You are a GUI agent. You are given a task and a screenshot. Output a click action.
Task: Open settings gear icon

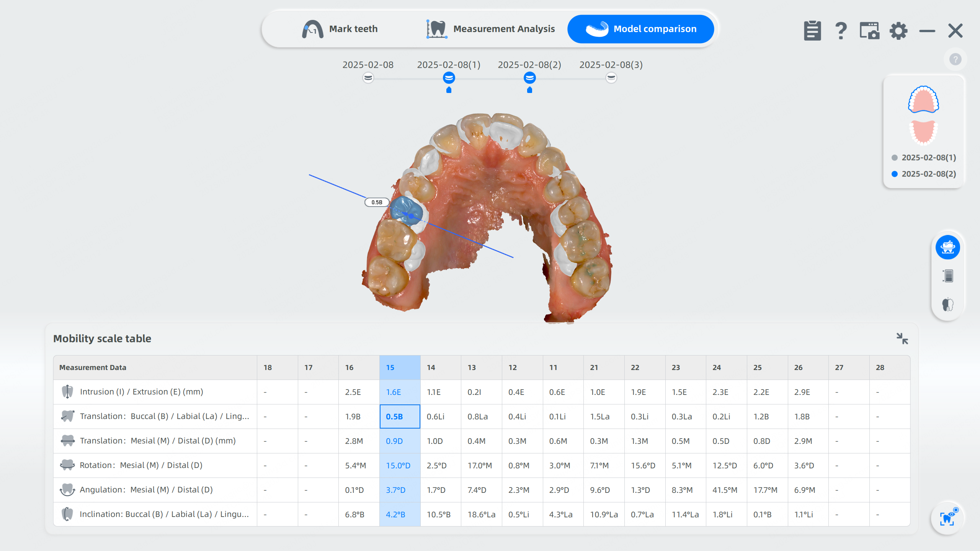tap(898, 31)
